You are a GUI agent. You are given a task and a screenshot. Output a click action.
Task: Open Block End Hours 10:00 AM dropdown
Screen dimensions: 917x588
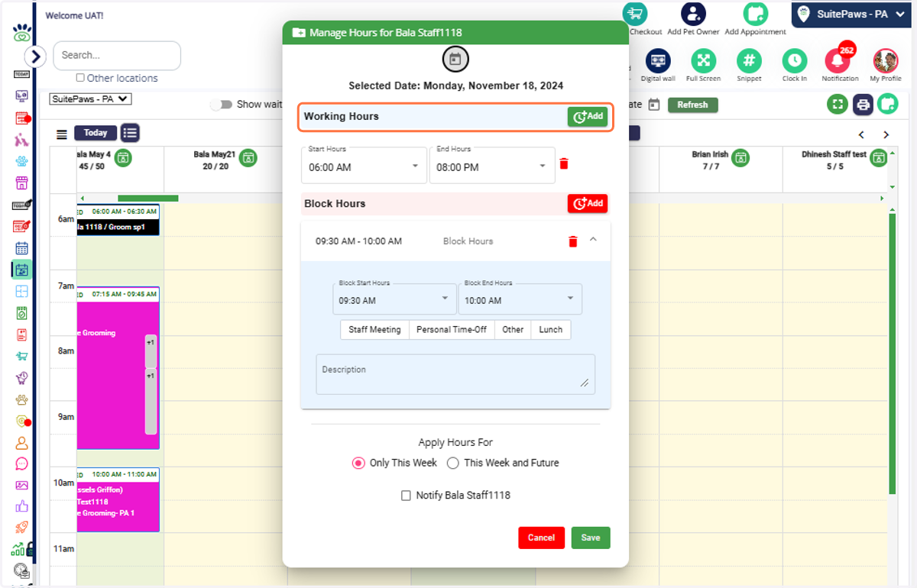520,299
